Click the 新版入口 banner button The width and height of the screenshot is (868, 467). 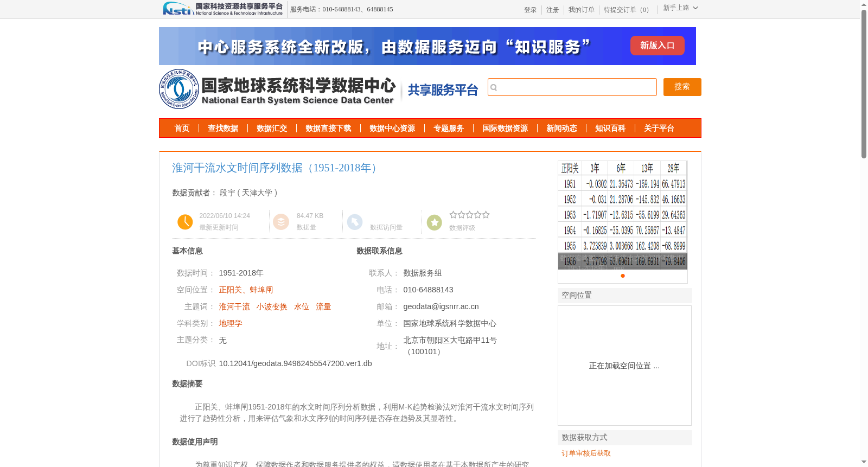[658, 46]
